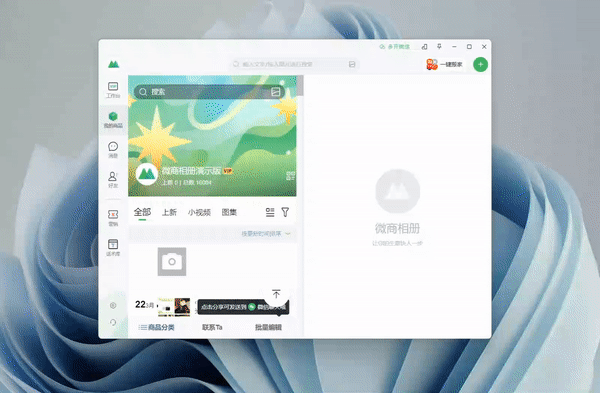Toggle the list view layout icon
The image size is (600, 393).
pyautogui.click(x=270, y=212)
